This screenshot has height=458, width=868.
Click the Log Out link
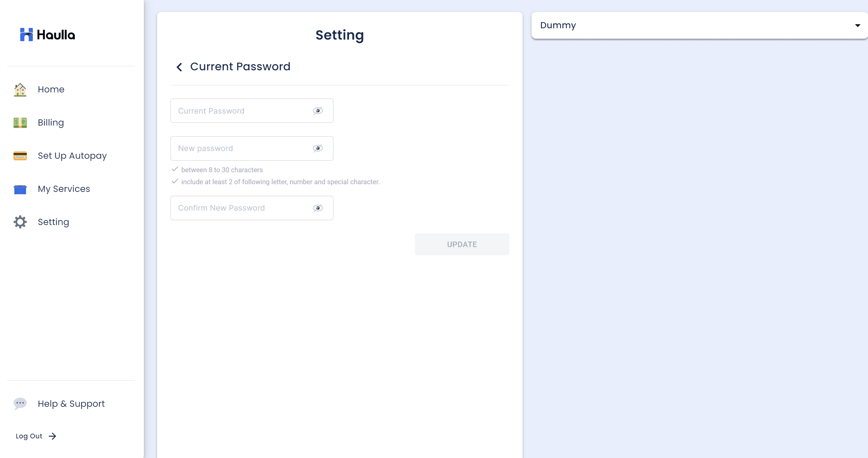click(x=29, y=436)
